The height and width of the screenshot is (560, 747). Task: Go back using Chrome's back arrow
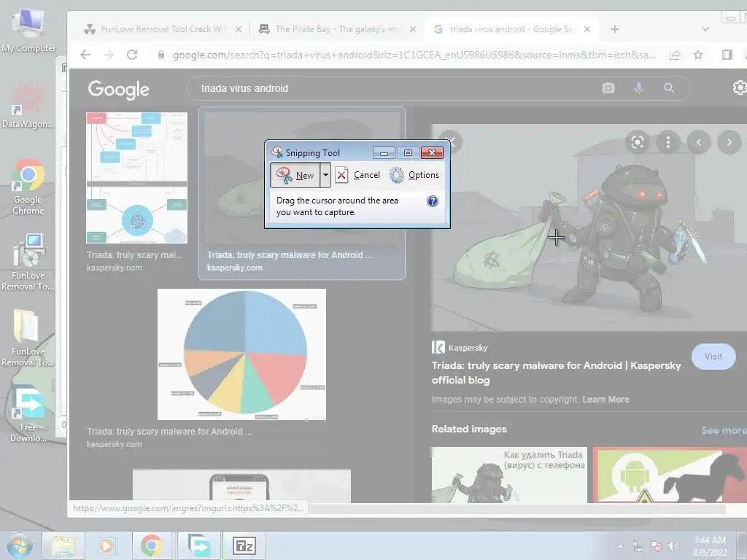[85, 55]
